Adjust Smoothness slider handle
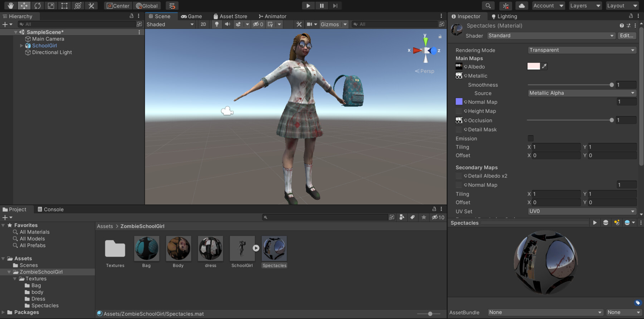The image size is (644, 319). 611,85
